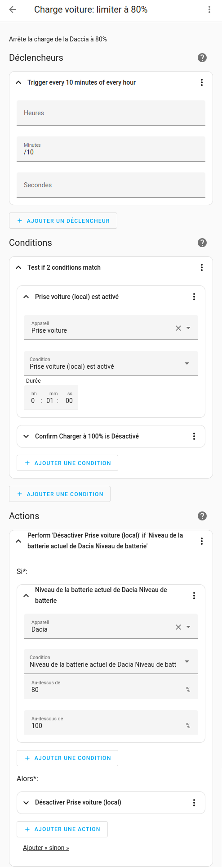Viewport: 222px width, 868px height.
Task: Clear the Dacia device selection
Action: (178, 627)
